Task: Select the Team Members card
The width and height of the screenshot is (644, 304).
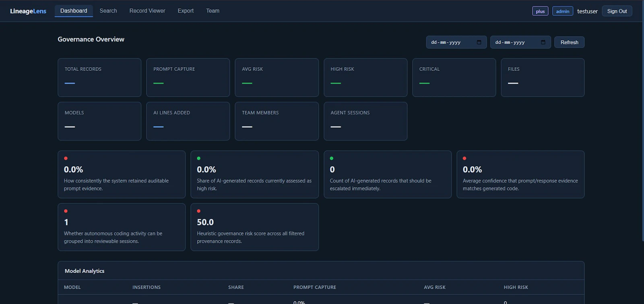Action: pyautogui.click(x=277, y=121)
